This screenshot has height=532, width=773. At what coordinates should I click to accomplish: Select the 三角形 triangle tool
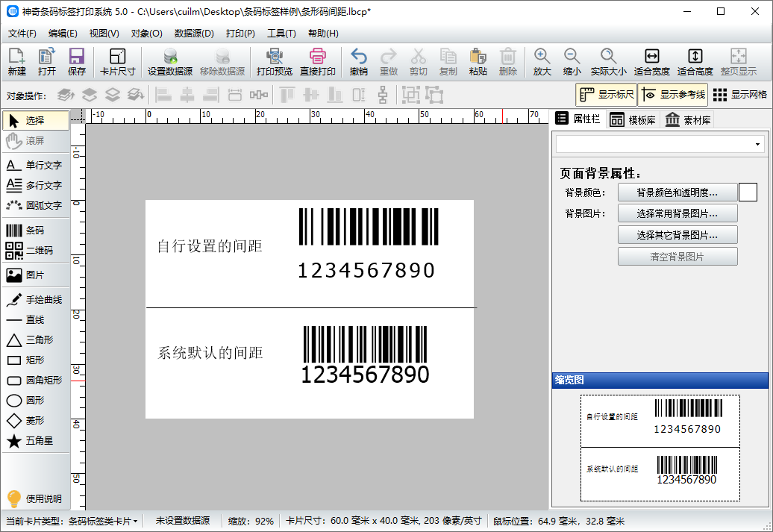click(36, 340)
